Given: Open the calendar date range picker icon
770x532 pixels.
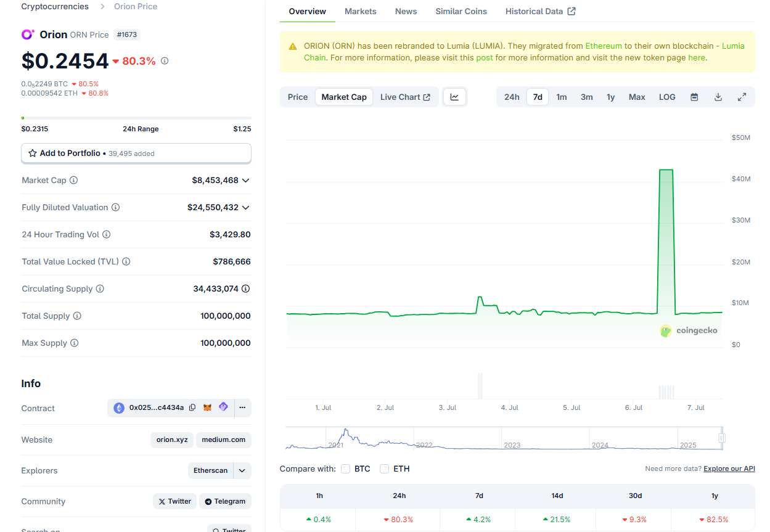Looking at the screenshot, I should tap(694, 97).
